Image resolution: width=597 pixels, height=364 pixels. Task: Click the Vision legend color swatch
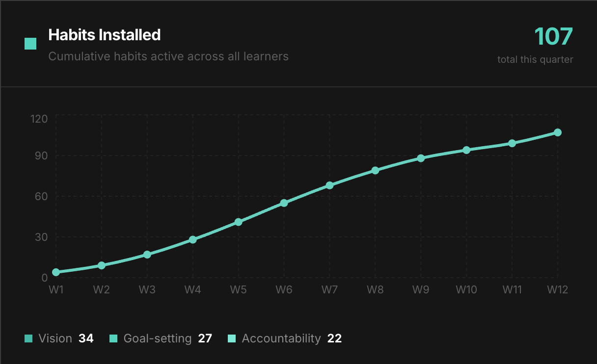coord(28,338)
